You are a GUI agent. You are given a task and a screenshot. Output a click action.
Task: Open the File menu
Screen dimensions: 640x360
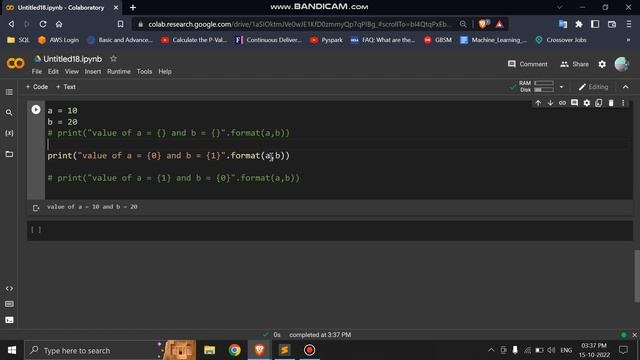37,71
